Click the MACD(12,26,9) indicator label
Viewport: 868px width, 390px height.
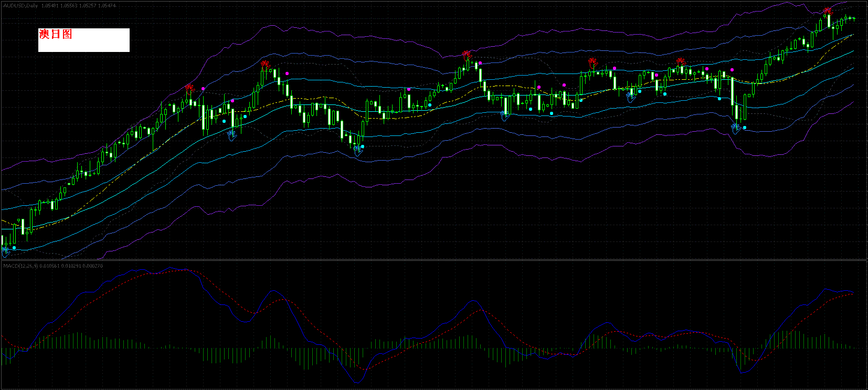[x=20, y=266]
